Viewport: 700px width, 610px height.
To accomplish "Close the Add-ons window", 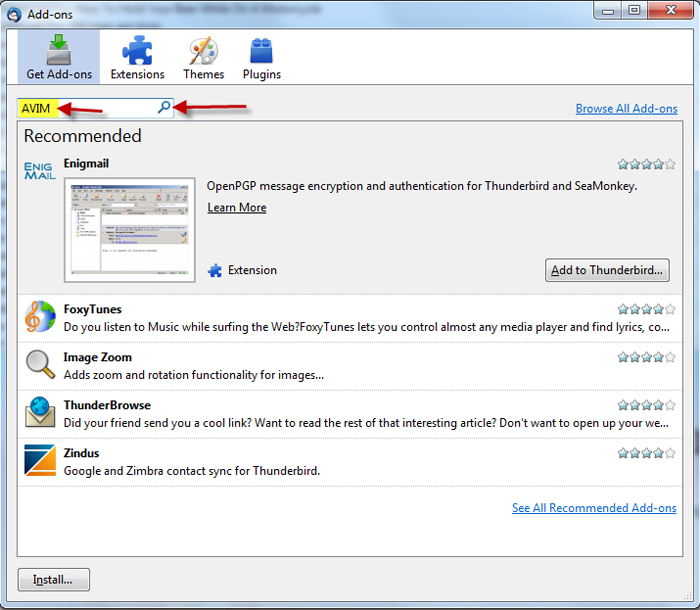I will tap(671, 10).
